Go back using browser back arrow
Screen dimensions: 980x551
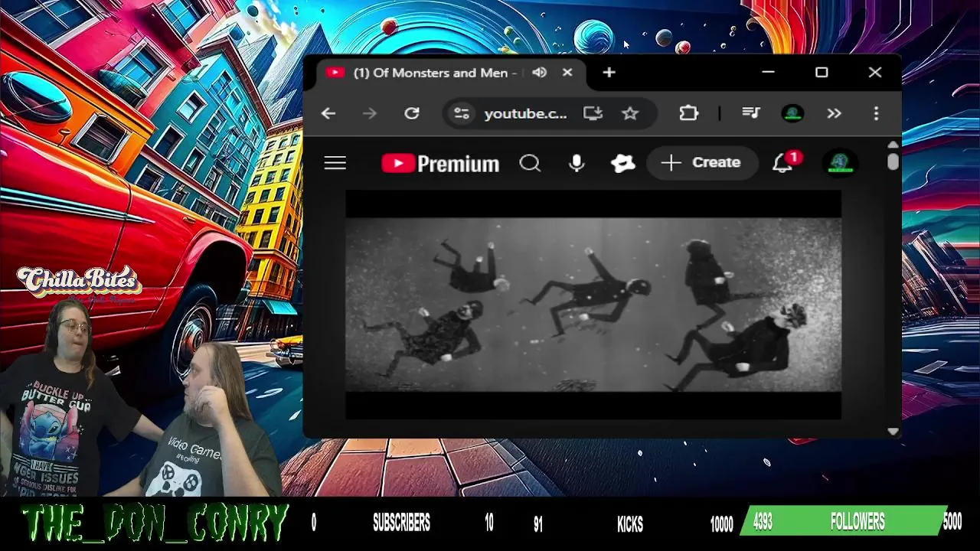coord(328,113)
